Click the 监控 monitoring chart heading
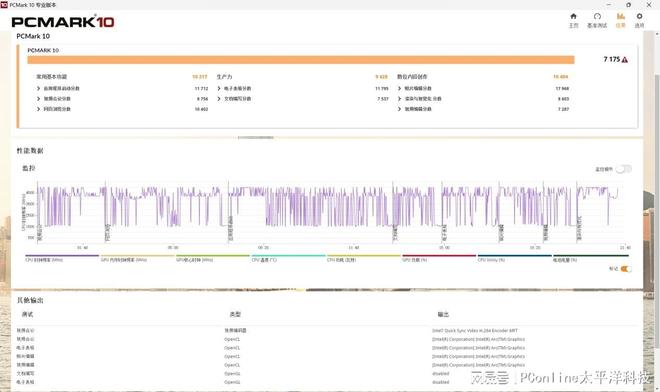Viewport: 660px width, 392px height. pos(29,168)
